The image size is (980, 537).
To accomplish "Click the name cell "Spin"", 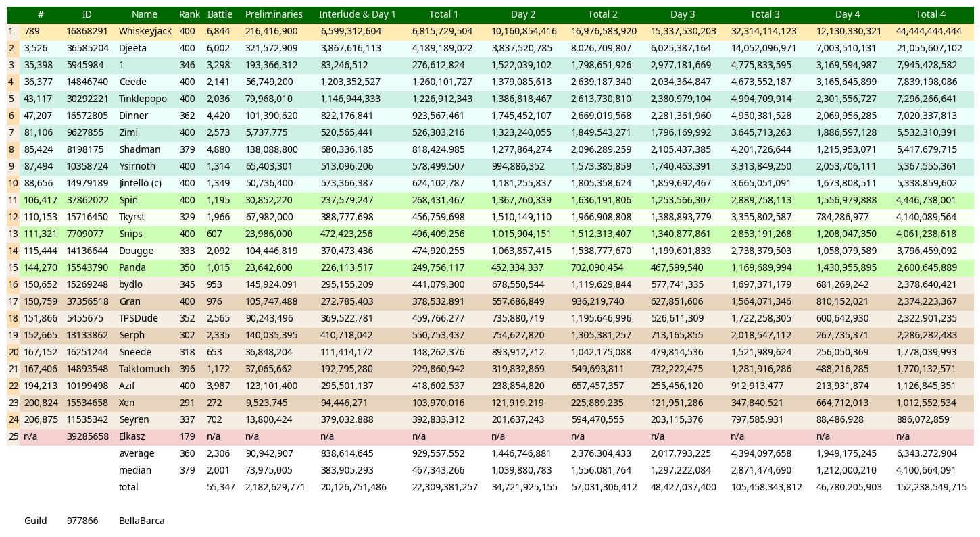I will (x=128, y=200).
